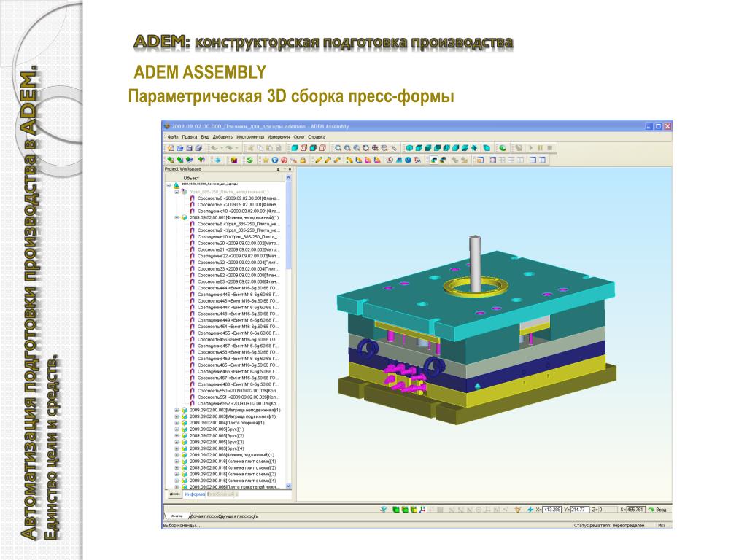Screen dimensions: 747x560
Task: Click the Project Workspace tree scrollbar down arrow
Action: point(289,486)
